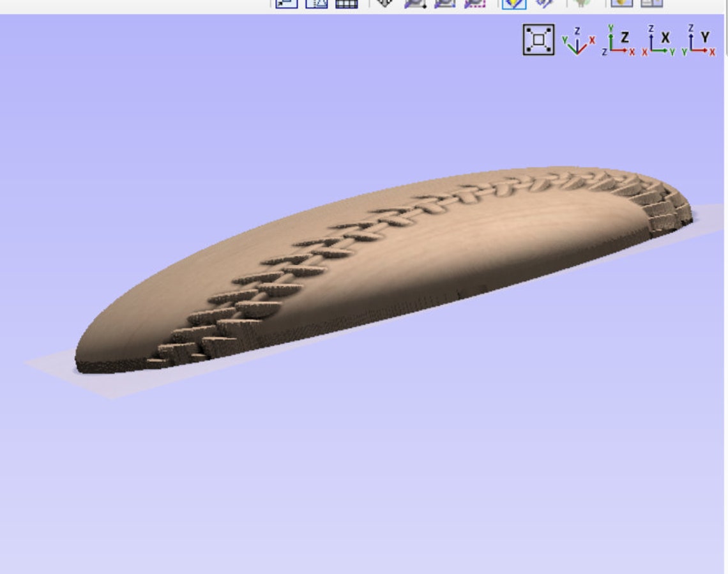Click the dimmed tool icon near the view controls
The height and width of the screenshot is (574, 728).
tap(578, 4)
